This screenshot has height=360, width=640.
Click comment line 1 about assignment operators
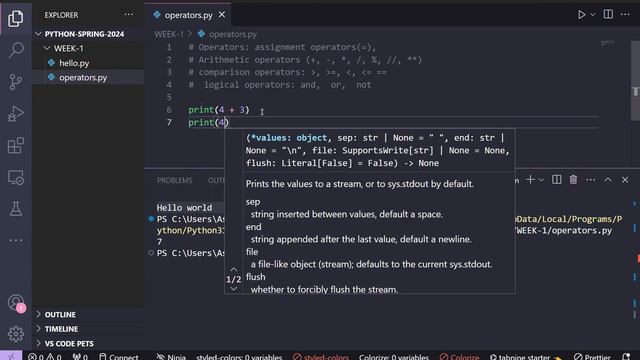coord(282,47)
